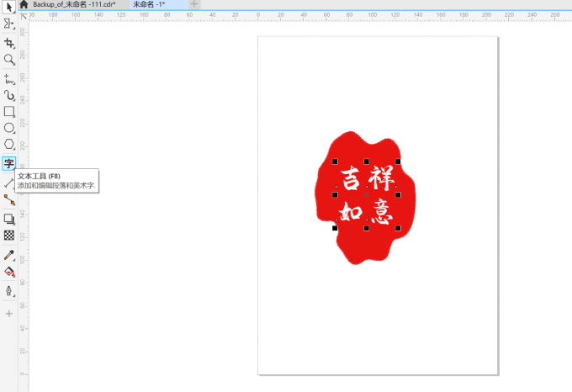Activate the Drop Shadow tool

[8, 219]
